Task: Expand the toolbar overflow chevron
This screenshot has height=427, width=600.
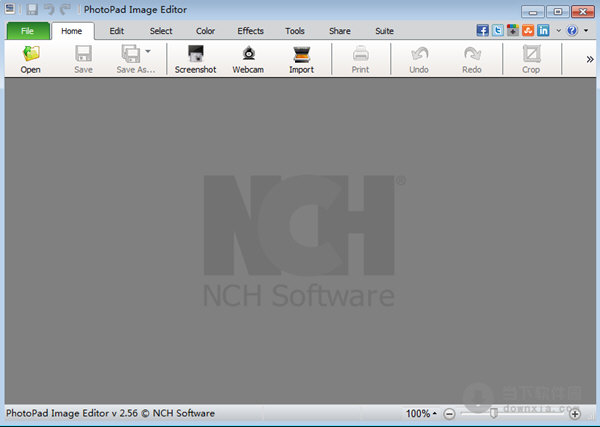Action: point(590,59)
